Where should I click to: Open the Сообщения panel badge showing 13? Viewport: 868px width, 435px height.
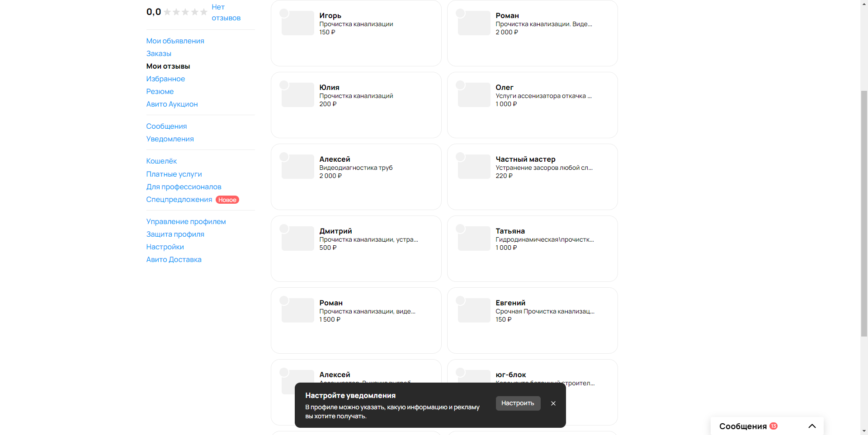pyautogui.click(x=774, y=426)
